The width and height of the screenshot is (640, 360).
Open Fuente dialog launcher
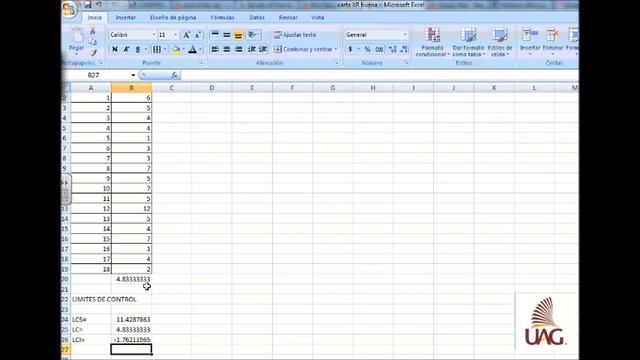click(x=201, y=63)
